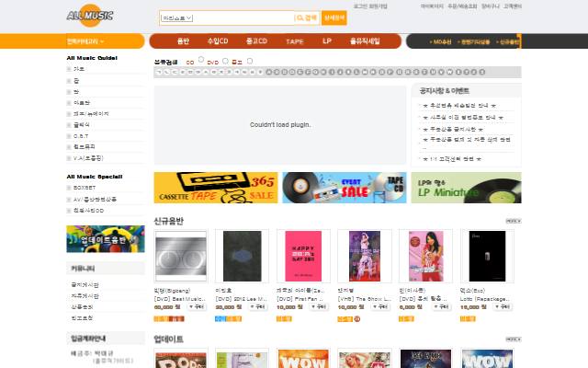Open buy dropdown for the 6,000원 DVD
The width and height of the screenshot is (588, 368).
441,306
